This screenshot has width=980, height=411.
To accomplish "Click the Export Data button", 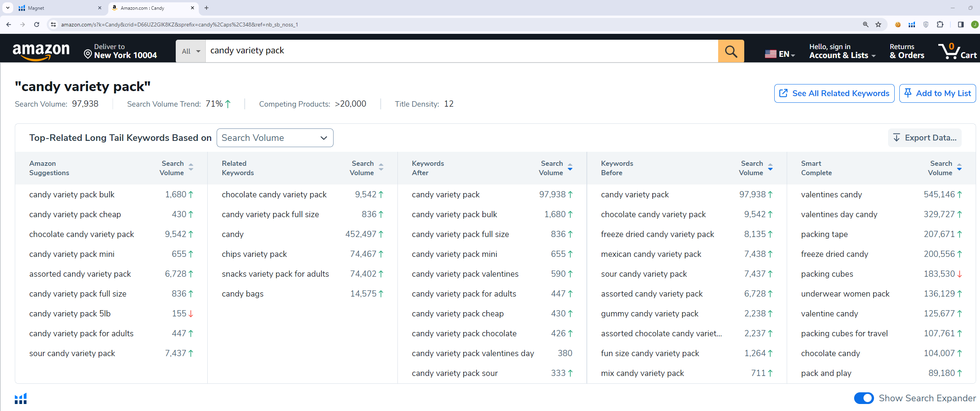I will [925, 138].
